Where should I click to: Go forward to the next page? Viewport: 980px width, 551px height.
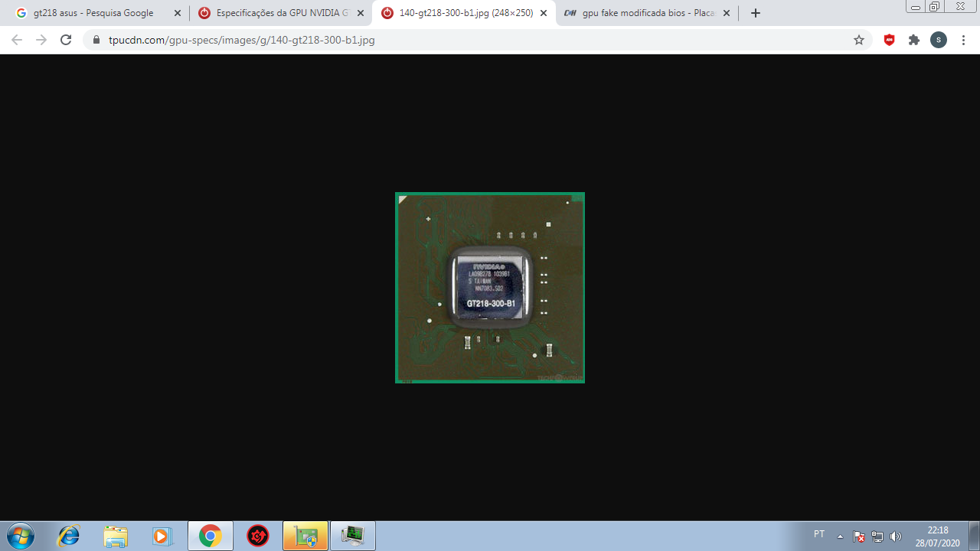[x=41, y=40]
